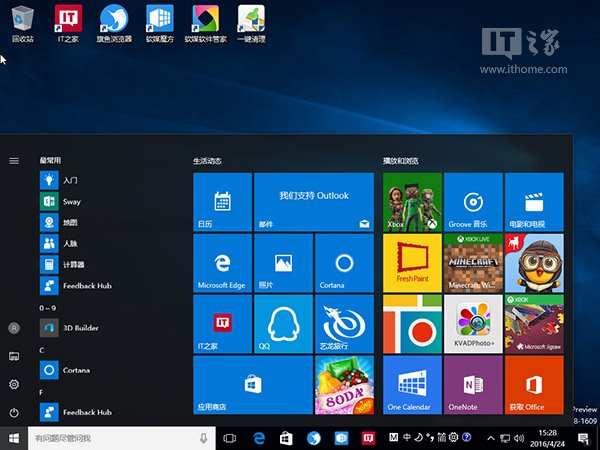Click the letter F section header
600x450 pixels.
(41, 393)
